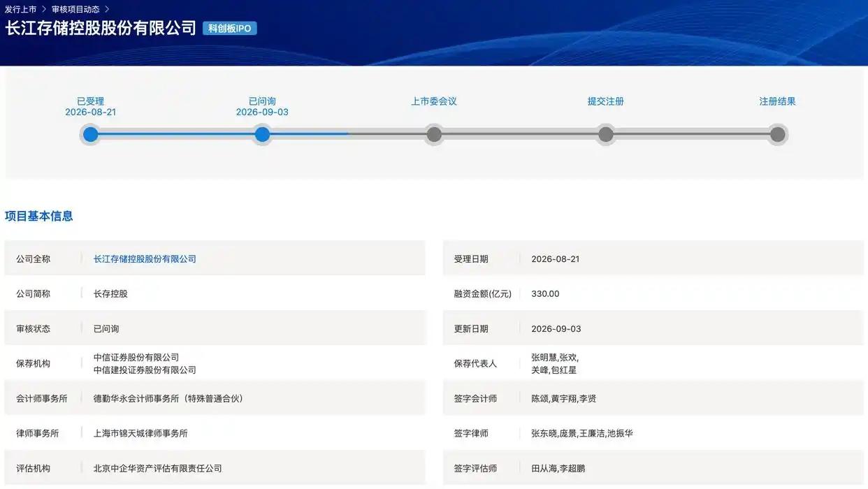Open the 审核项目动态 breadcrumb link

75,9
